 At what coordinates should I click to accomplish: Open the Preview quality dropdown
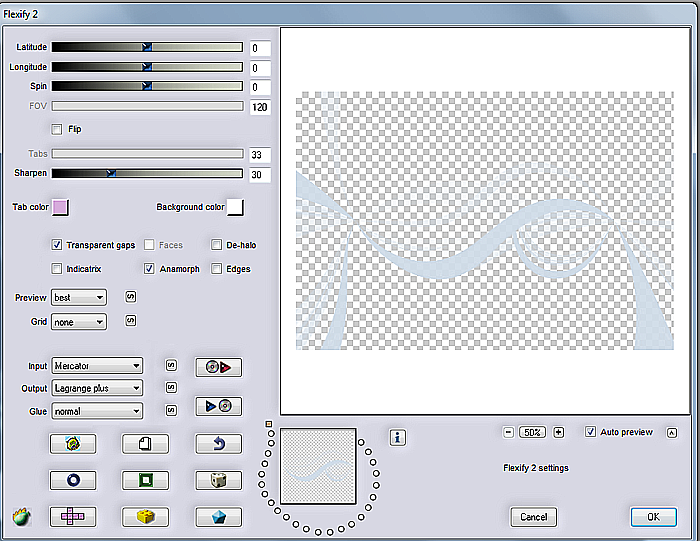click(79, 297)
